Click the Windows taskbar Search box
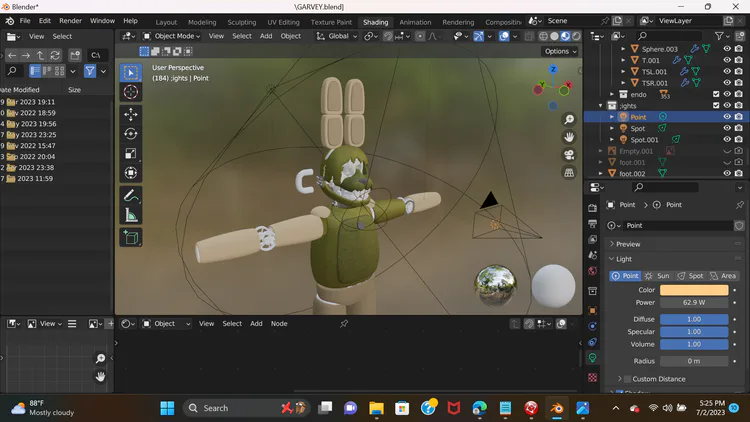Screen dimensions: 750x422 pyautogui.click(x=246, y=408)
